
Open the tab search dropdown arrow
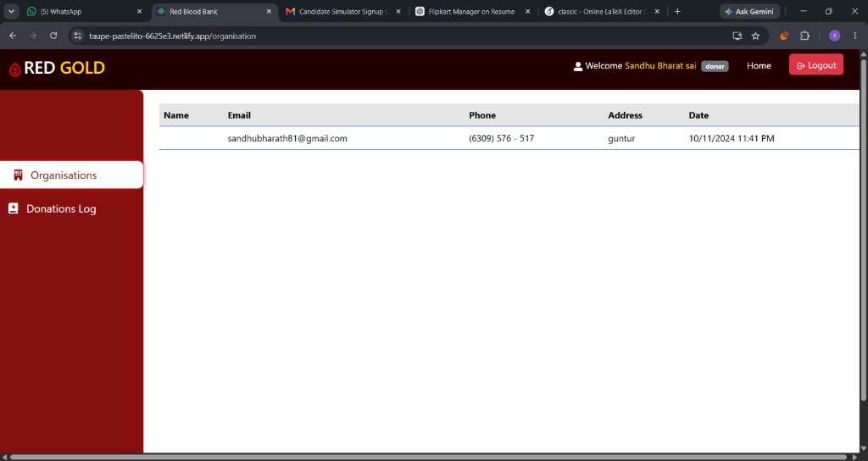coord(11,11)
